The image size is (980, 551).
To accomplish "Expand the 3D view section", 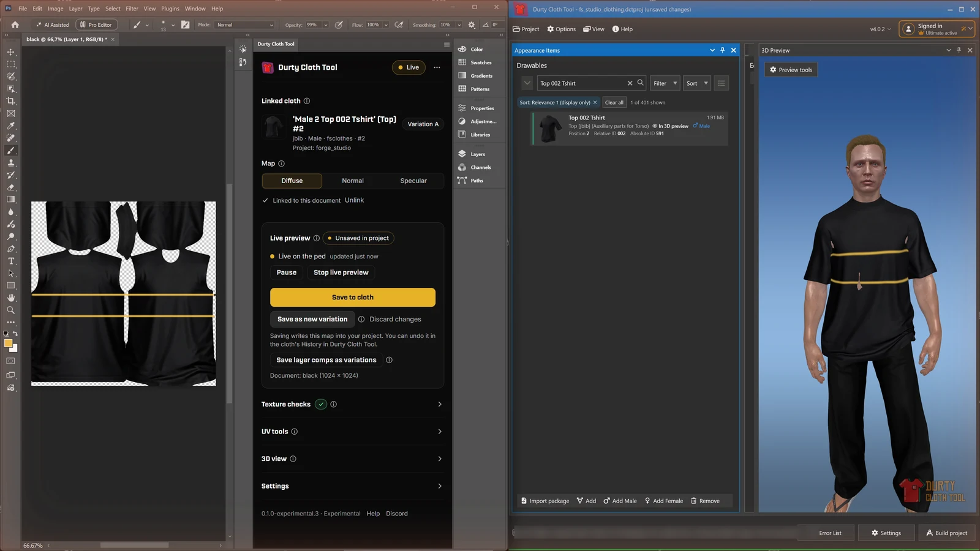I will tap(352, 459).
